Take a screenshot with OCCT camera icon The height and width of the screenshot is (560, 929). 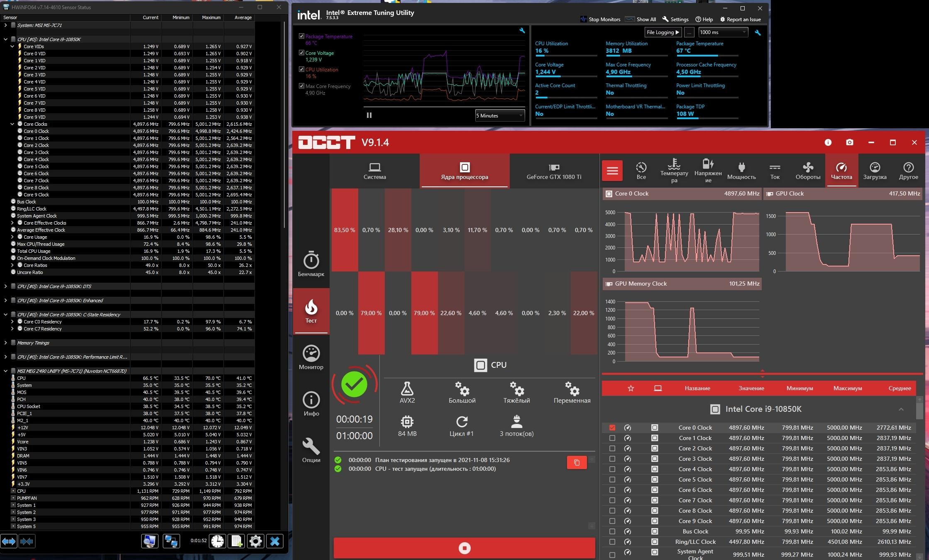[x=849, y=142]
